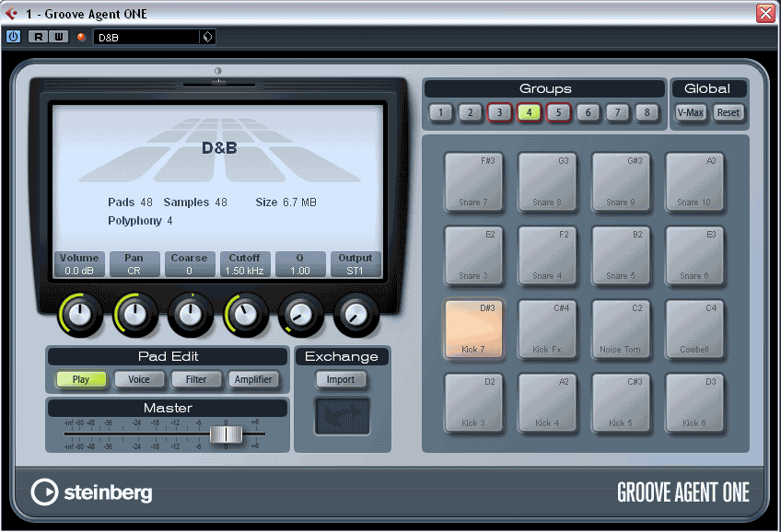
Task: Click the Q resonance knob
Action: click(301, 315)
